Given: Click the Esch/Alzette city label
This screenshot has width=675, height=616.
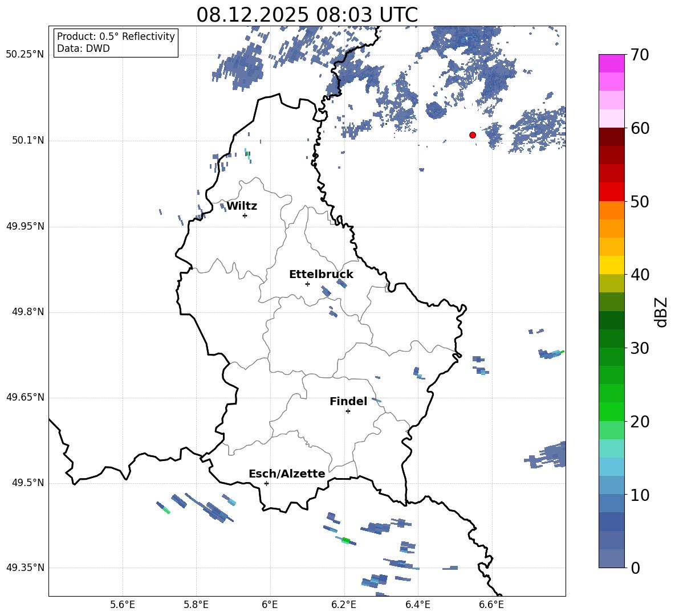Looking at the screenshot, I should pyautogui.click(x=287, y=474).
